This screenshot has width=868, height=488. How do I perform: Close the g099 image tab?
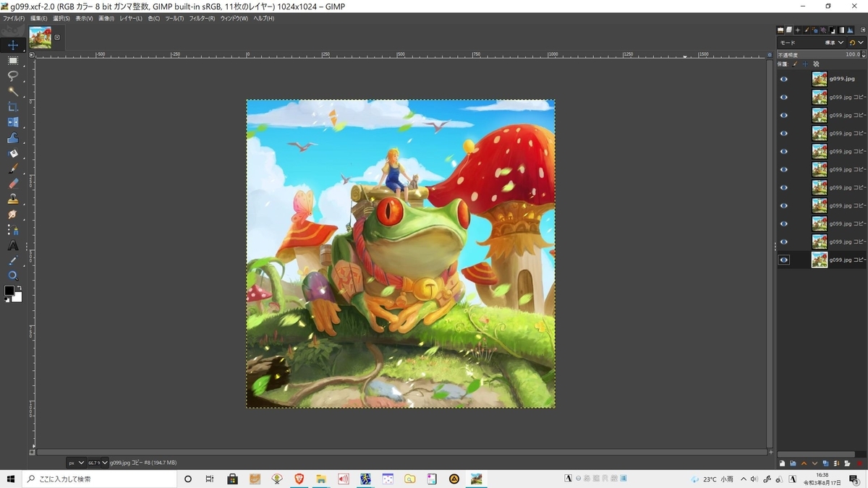click(x=57, y=37)
